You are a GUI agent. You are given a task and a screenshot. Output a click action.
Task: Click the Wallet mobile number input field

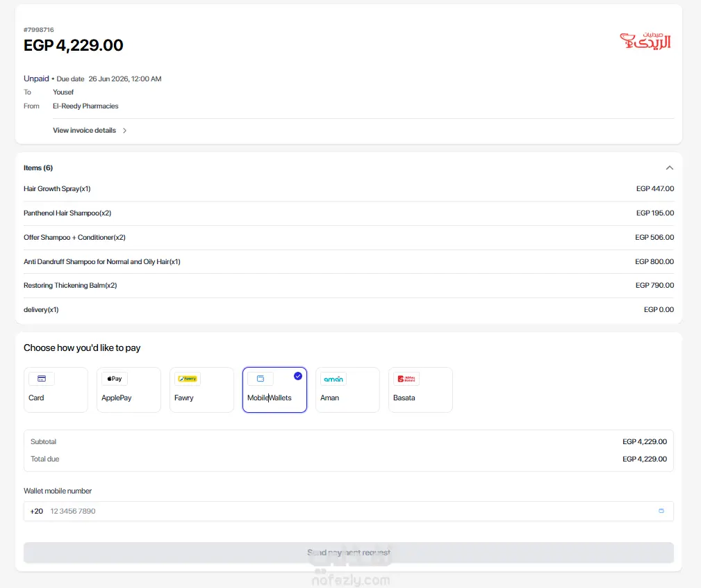point(349,511)
